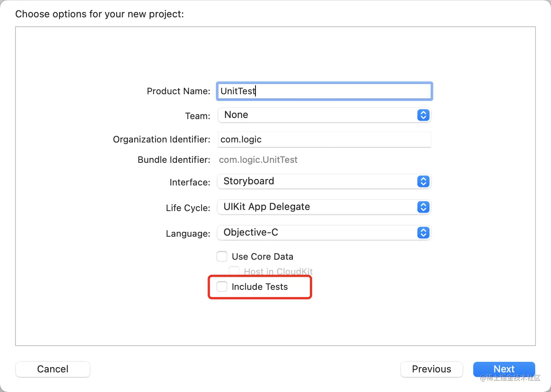
Task: Click the Organization Identifier field
Action: (x=325, y=139)
